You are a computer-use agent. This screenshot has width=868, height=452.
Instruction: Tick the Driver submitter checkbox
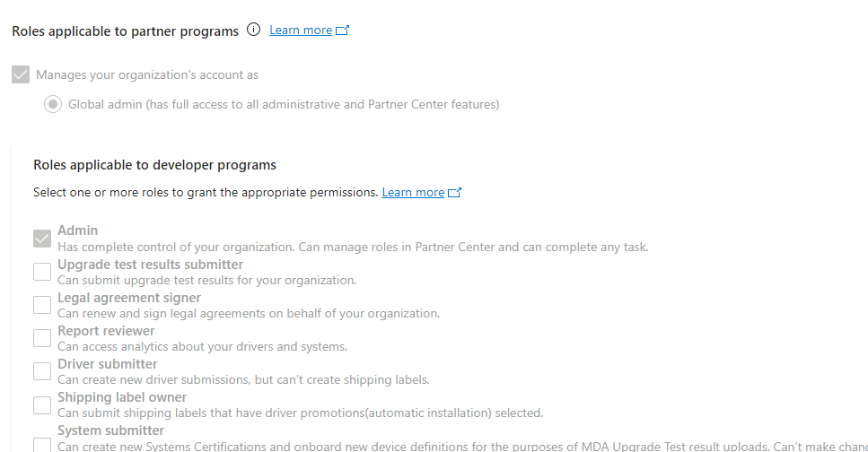pos(42,371)
